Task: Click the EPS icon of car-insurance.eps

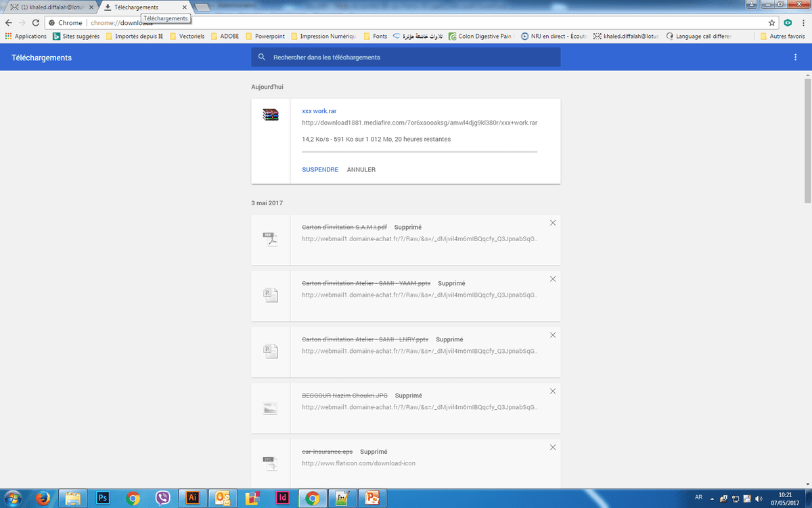Action: 271,464
